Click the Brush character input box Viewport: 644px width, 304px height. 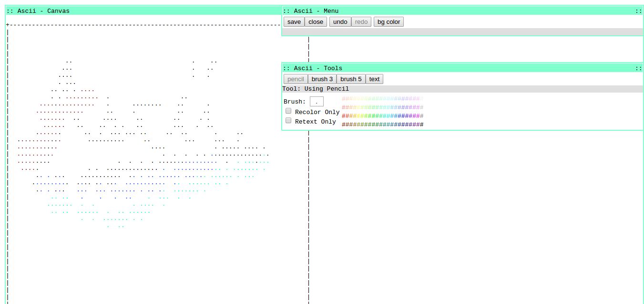[316, 101]
